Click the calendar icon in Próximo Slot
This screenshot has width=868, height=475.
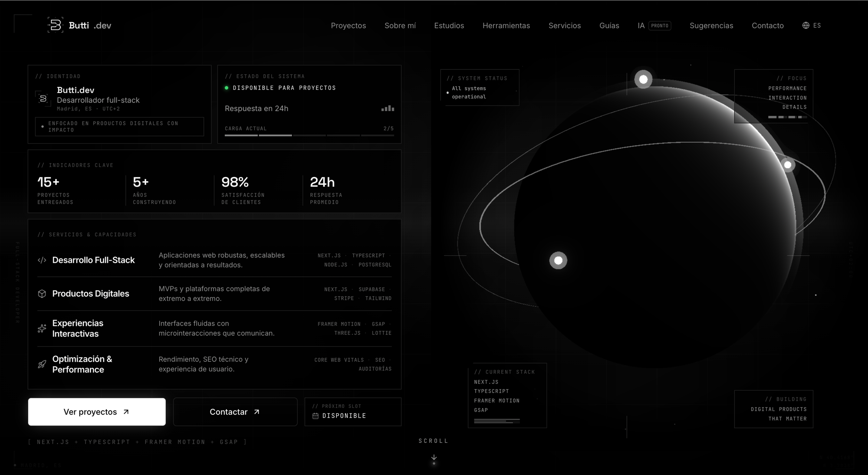(x=316, y=416)
